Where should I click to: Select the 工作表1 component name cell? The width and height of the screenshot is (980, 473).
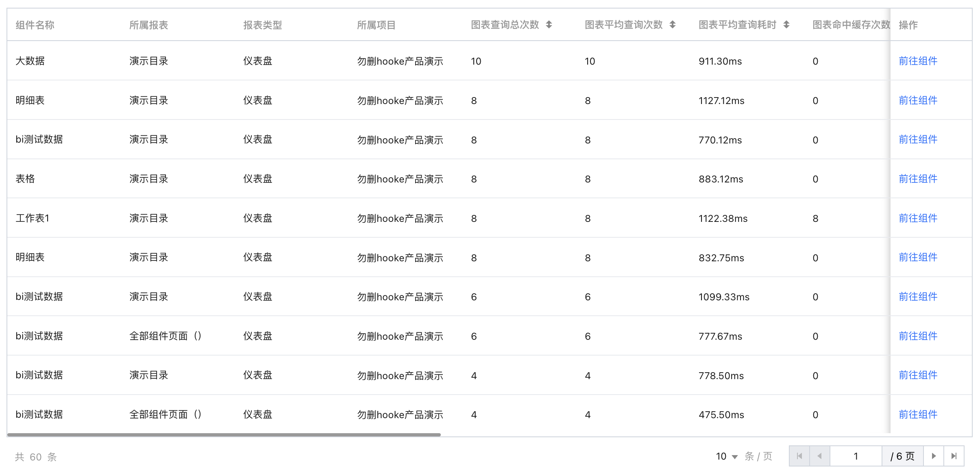33,218
